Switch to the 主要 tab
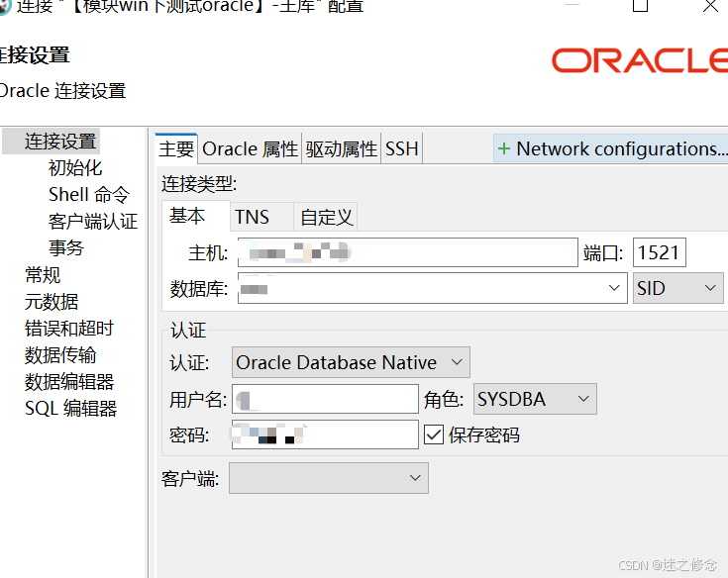Screen dimensions: 728x578 click(176, 148)
